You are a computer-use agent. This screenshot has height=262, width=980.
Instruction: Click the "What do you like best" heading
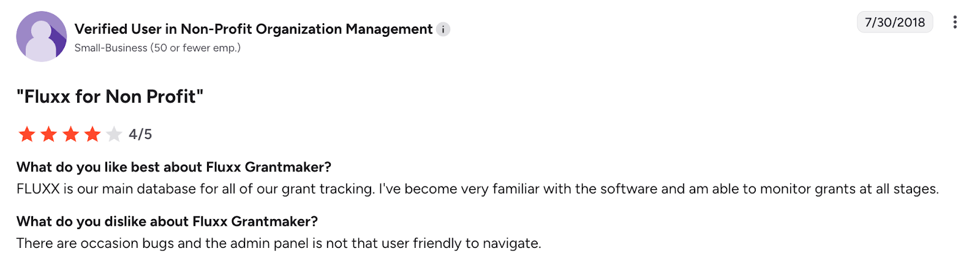(x=173, y=167)
